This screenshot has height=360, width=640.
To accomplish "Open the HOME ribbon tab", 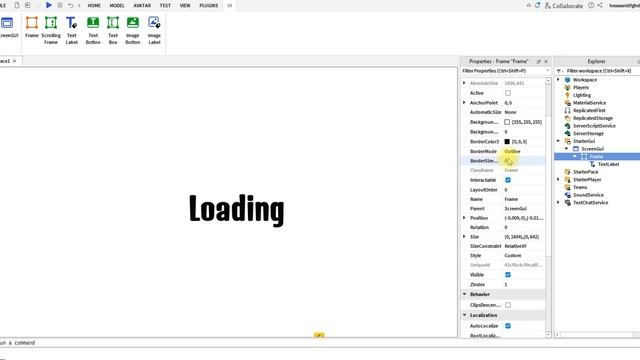I will [94, 6].
